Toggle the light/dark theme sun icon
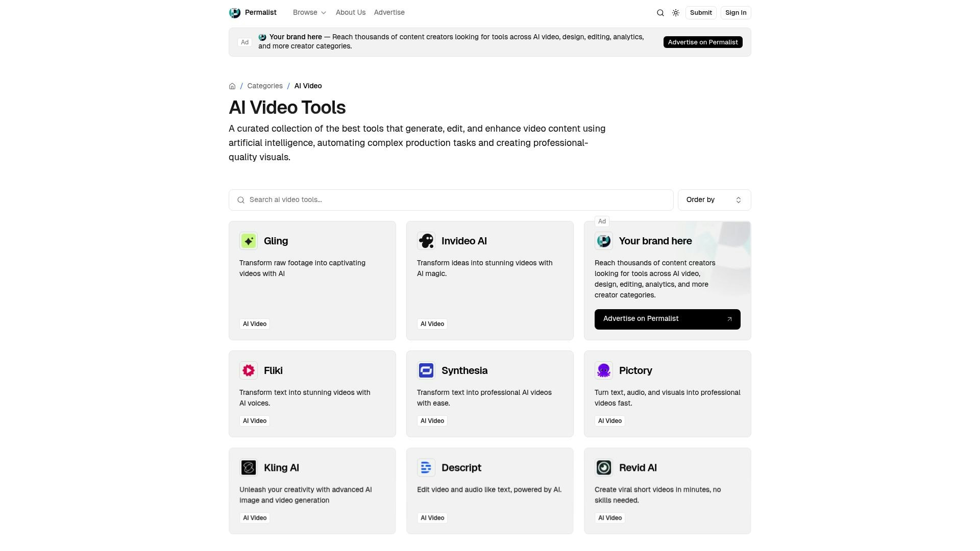 [675, 13]
